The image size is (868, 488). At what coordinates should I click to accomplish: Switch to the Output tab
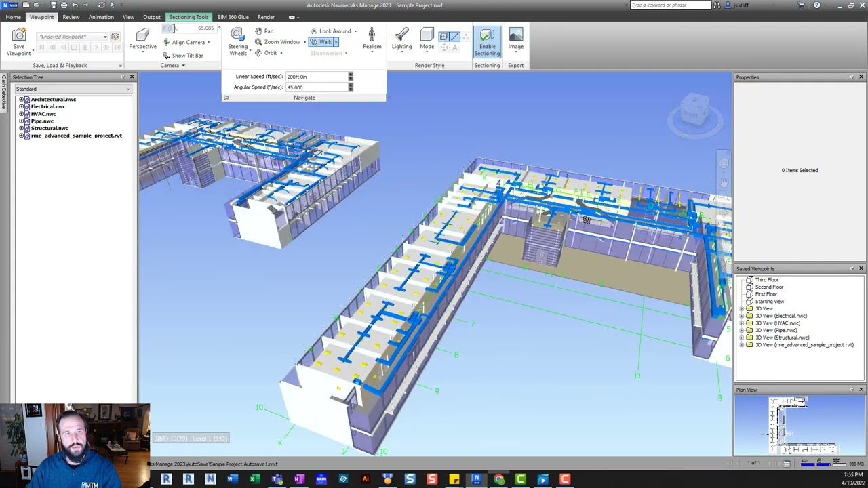coord(152,17)
